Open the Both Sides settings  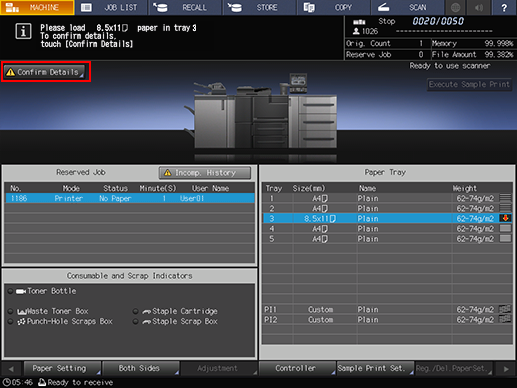(141, 368)
